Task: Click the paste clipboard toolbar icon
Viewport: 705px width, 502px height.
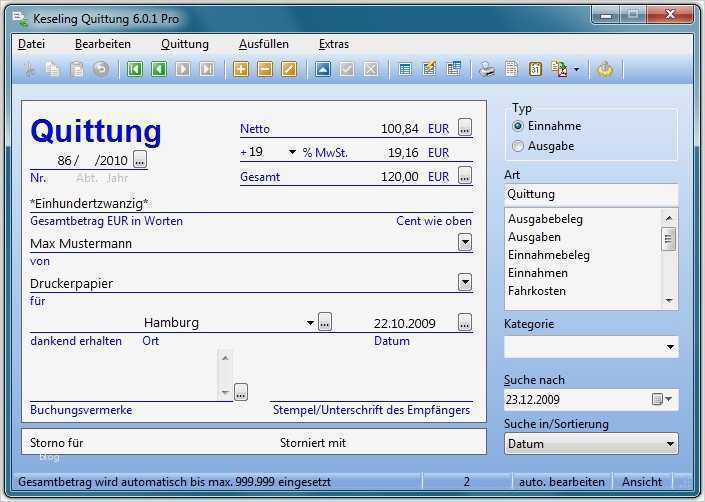Action: (x=77, y=69)
